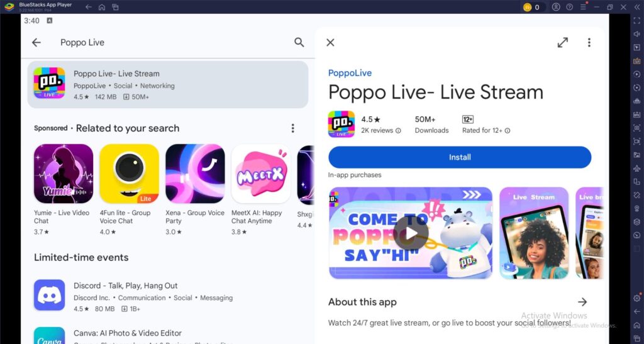Screen dimensions: 644x344
Task: Open 4Fun lite - Group Voice Chat app
Action: coord(129,190)
